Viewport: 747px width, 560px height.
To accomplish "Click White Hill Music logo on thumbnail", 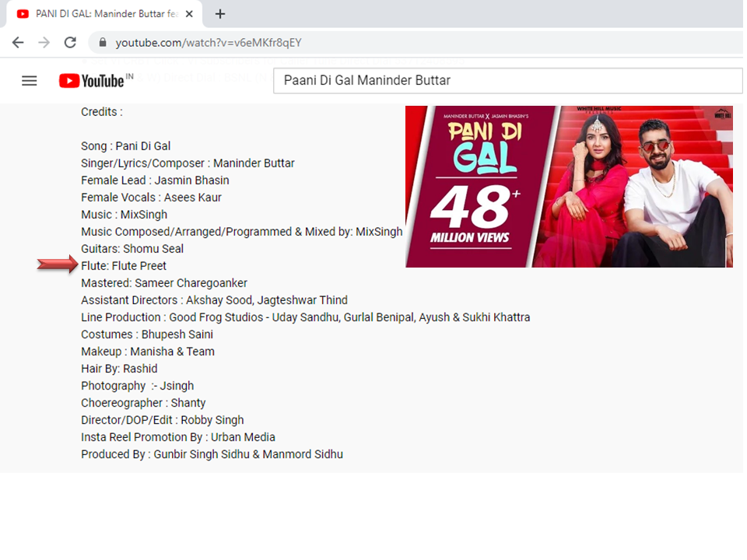I will (x=722, y=115).
